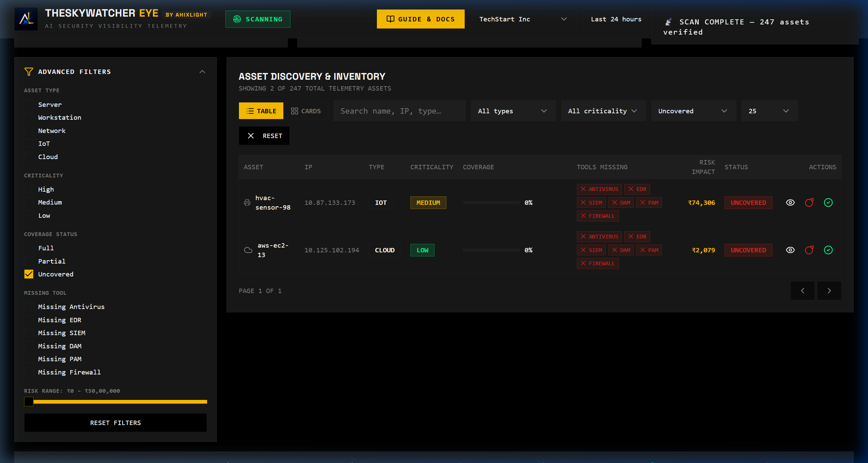The image size is (868, 463).
Task: Click the asset search input field
Action: pos(400,111)
